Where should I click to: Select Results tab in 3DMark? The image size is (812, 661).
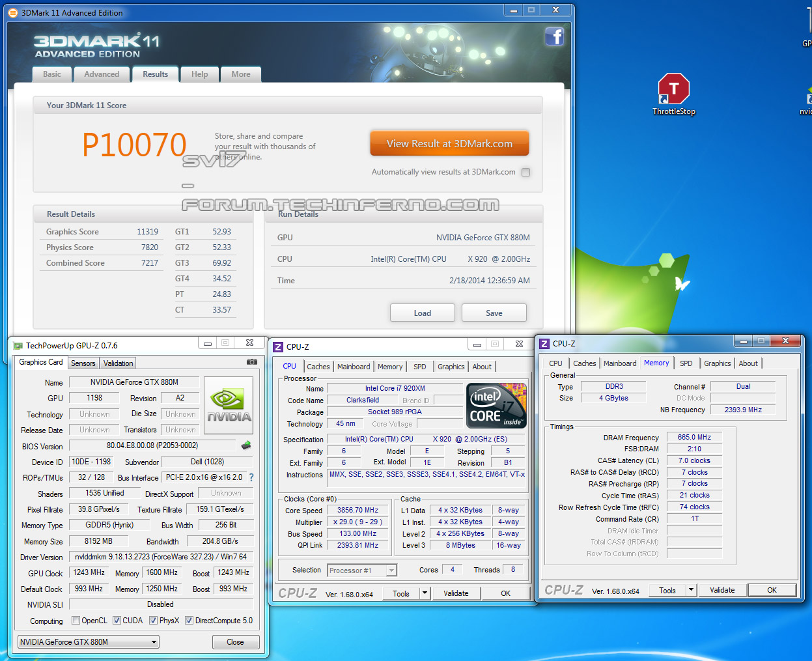coord(155,74)
